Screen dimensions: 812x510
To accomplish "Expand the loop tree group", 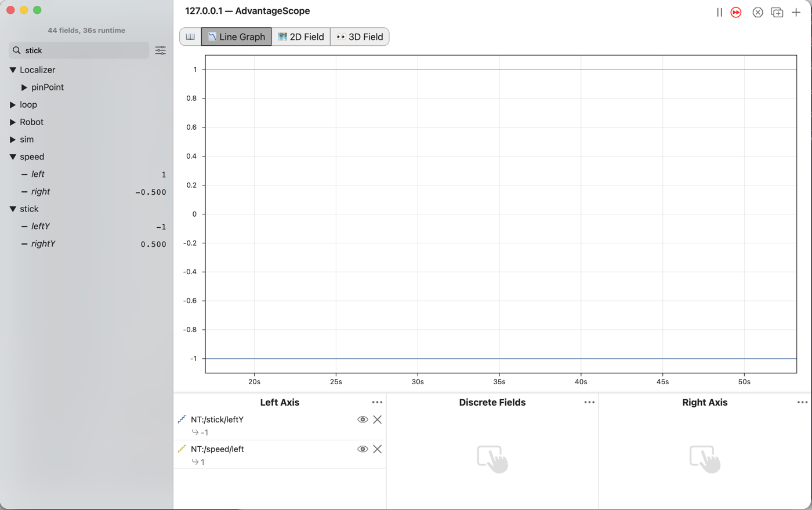I will pyautogui.click(x=13, y=105).
